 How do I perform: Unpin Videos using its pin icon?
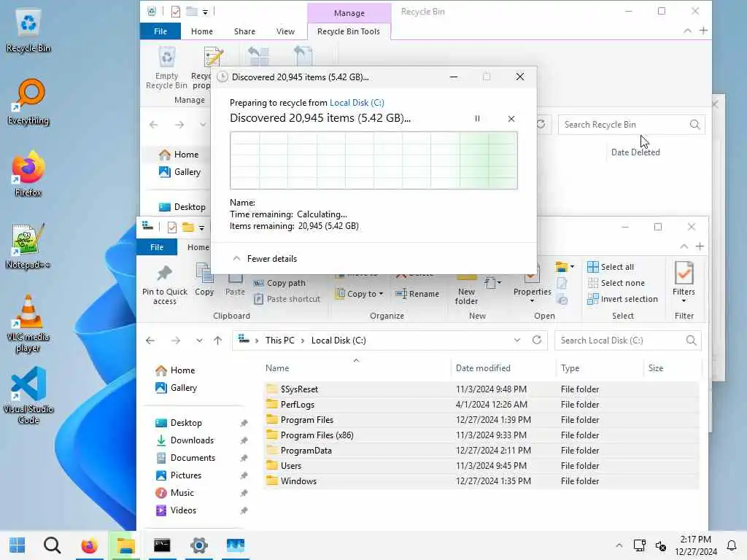(x=244, y=510)
